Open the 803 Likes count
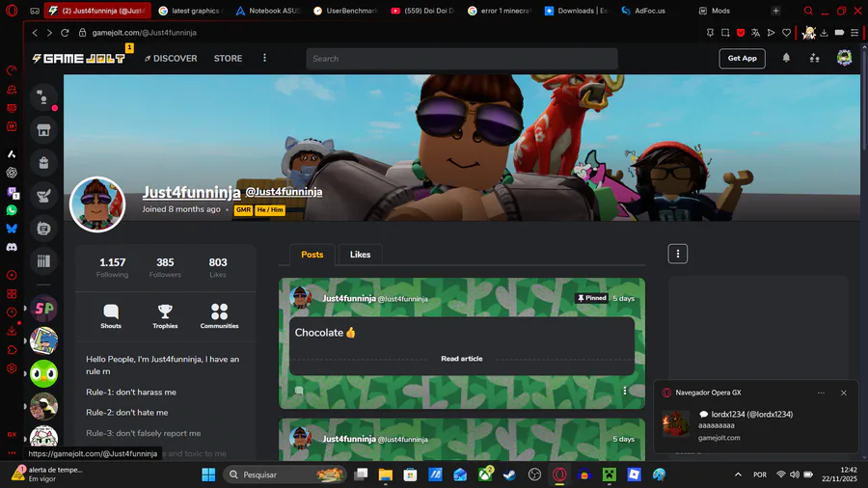The image size is (868, 488). pyautogui.click(x=218, y=267)
